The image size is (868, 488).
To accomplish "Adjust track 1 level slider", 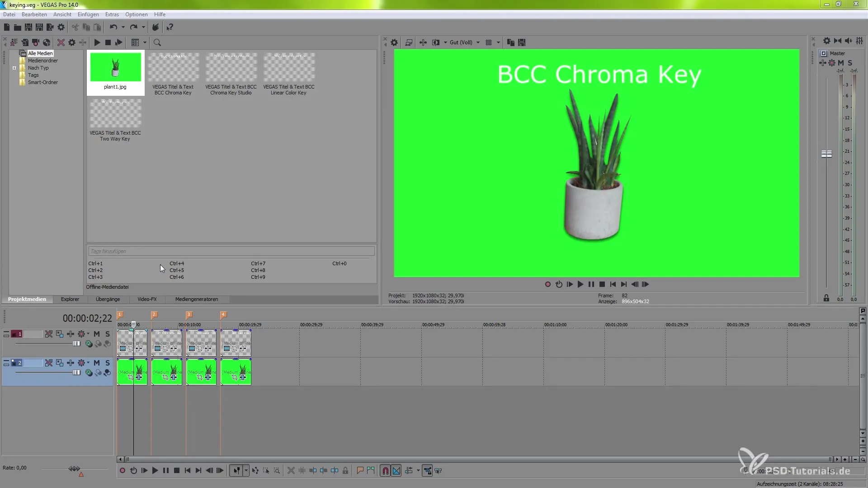I will (x=76, y=344).
